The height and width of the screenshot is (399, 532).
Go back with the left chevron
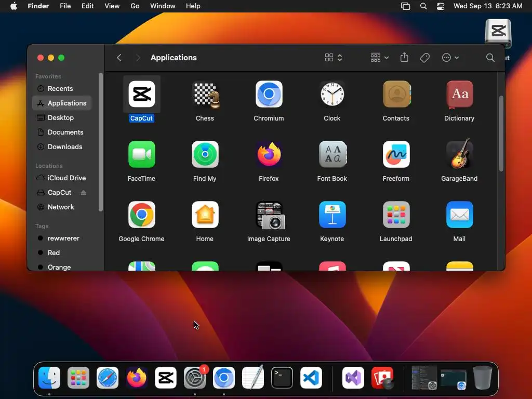point(119,58)
